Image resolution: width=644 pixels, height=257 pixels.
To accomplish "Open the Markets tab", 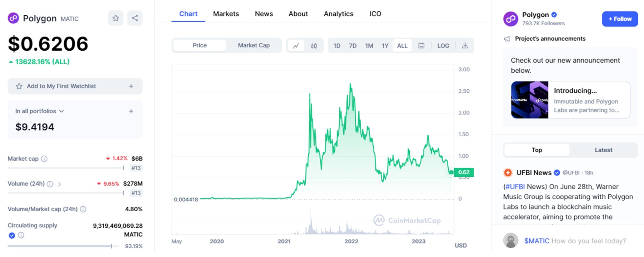I will [x=226, y=14].
